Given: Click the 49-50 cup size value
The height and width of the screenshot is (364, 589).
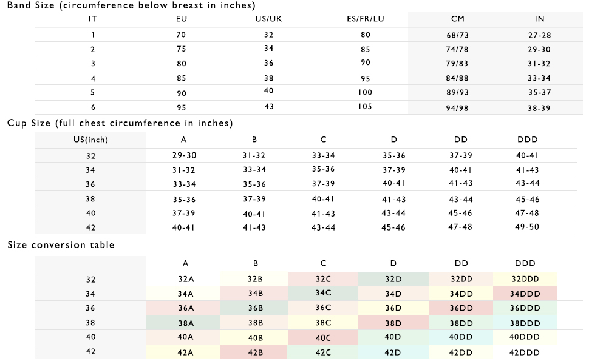Looking at the screenshot, I should click(x=527, y=227).
